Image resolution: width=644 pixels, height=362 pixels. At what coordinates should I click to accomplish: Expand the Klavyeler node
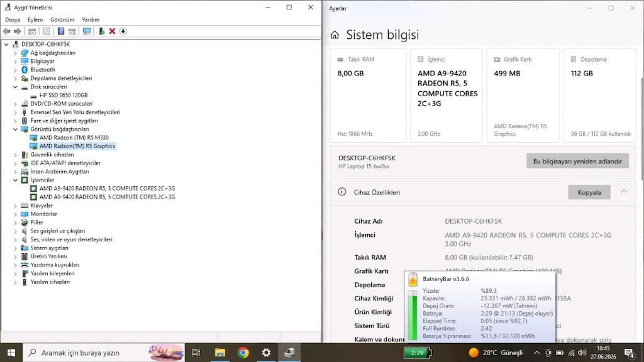15,206
